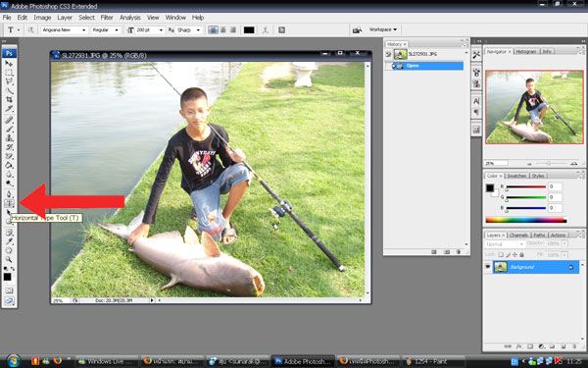Select the Dodge tool
Screen dimensions: 588x368
(x=9, y=184)
